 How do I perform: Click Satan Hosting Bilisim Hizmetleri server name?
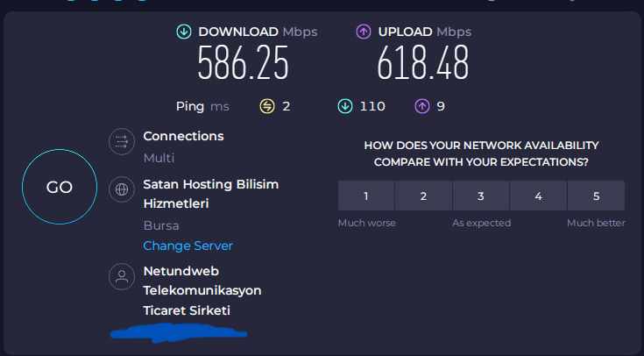point(210,194)
